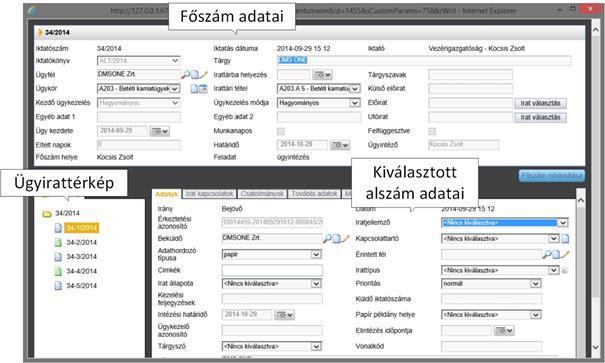Switch to the Adatok tab

(x=167, y=194)
